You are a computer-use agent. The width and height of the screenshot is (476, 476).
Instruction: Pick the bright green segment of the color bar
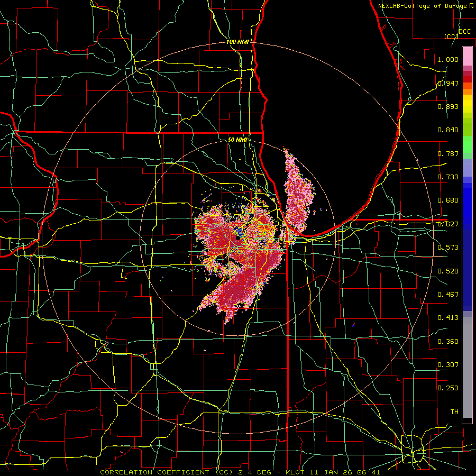point(467,144)
